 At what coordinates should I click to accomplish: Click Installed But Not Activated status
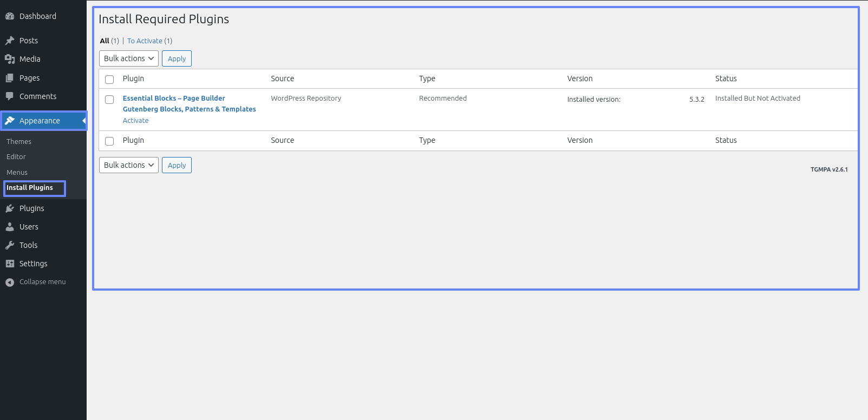coord(758,99)
